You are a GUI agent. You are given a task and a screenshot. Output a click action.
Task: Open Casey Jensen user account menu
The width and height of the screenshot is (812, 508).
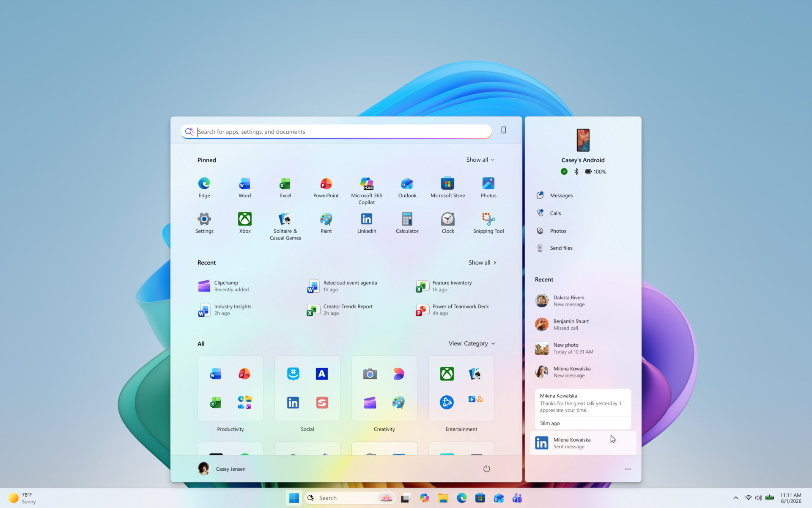coord(222,469)
